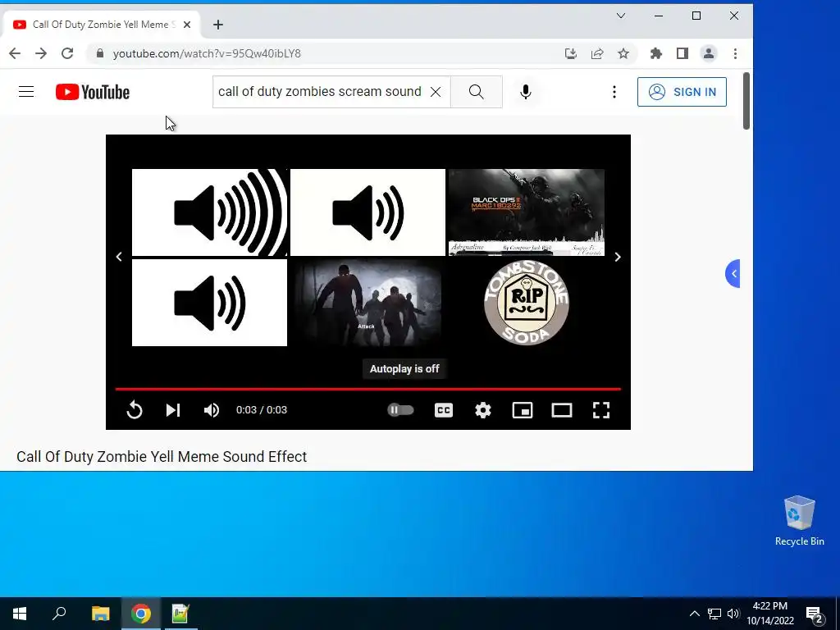Click the search input field

320,92
